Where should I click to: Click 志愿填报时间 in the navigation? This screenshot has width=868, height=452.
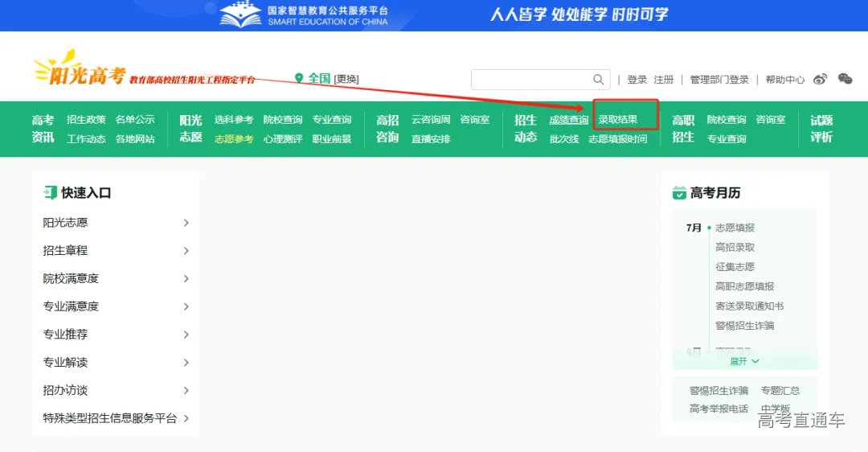click(x=618, y=139)
